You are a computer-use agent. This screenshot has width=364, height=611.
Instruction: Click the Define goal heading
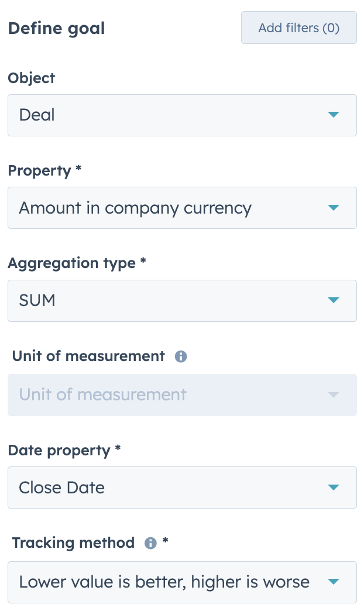(x=56, y=28)
